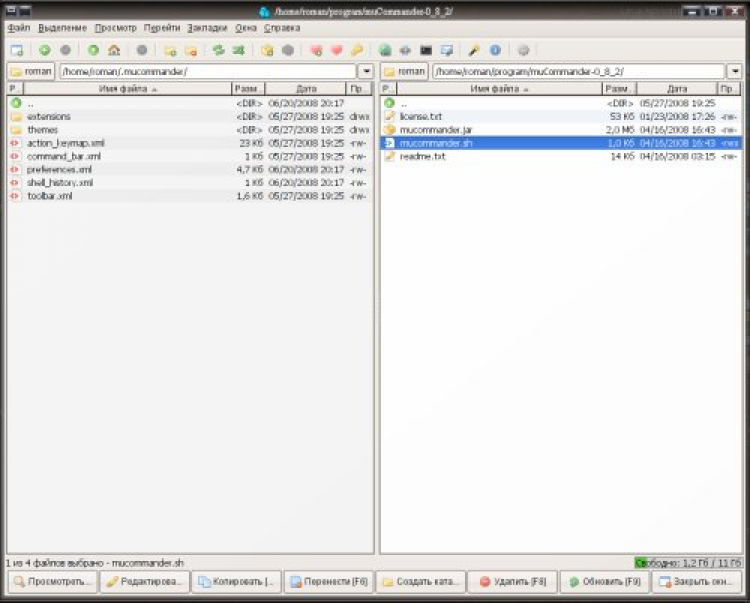Click the Копировать button

pyautogui.click(x=237, y=581)
